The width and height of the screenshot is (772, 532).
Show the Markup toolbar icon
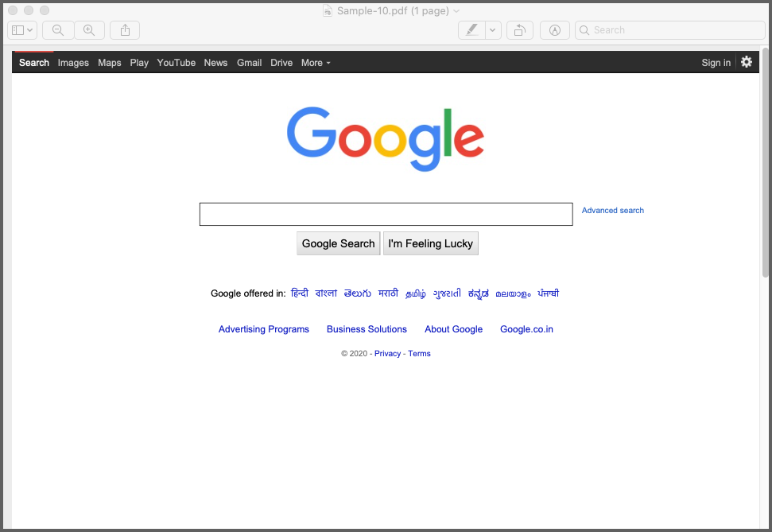click(x=555, y=30)
